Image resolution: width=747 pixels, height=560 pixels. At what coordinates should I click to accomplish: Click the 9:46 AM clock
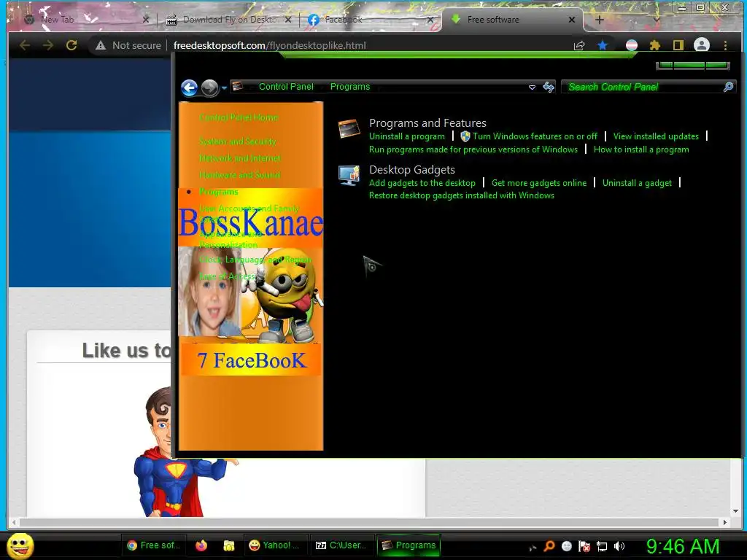683,546
